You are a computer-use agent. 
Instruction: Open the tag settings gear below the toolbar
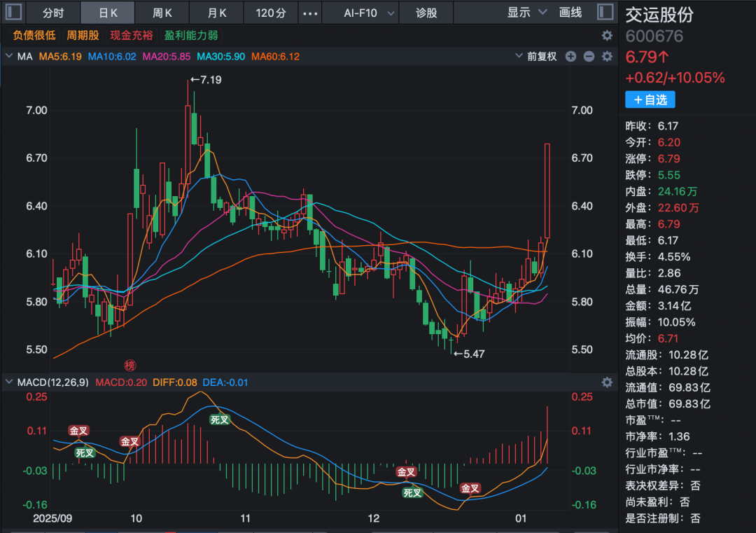click(x=608, y=35)
